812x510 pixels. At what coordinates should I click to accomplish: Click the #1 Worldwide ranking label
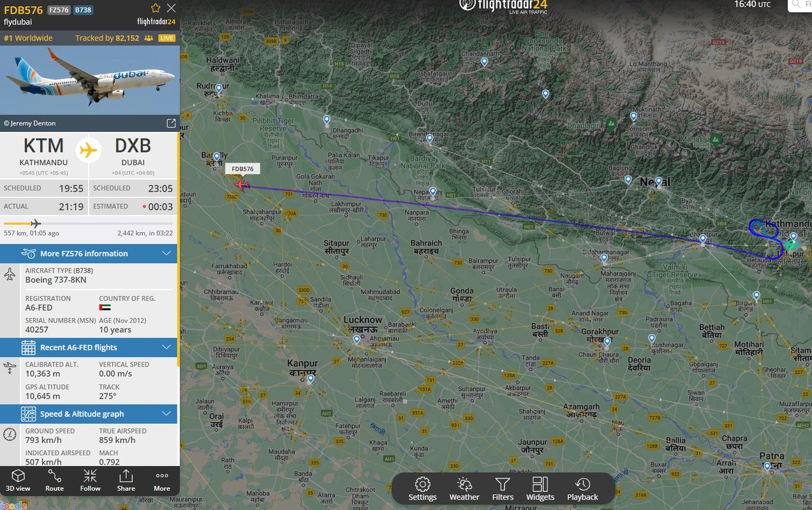tap(28, 38)
